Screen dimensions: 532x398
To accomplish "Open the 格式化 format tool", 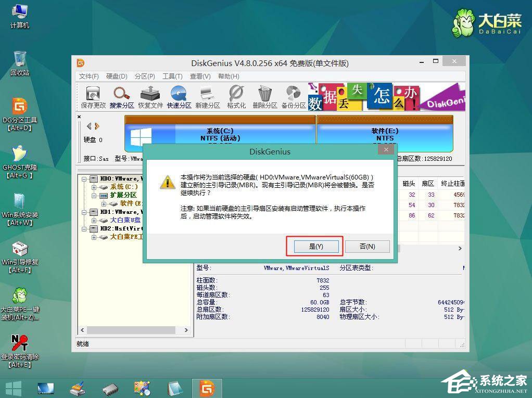I will point(235,96).
